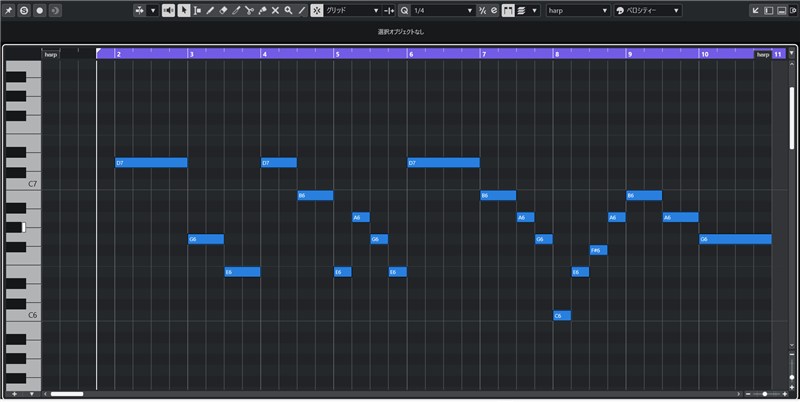The image size is (800, 402).
Task: Toggle the left zone panel button
Action: (769, 10)
